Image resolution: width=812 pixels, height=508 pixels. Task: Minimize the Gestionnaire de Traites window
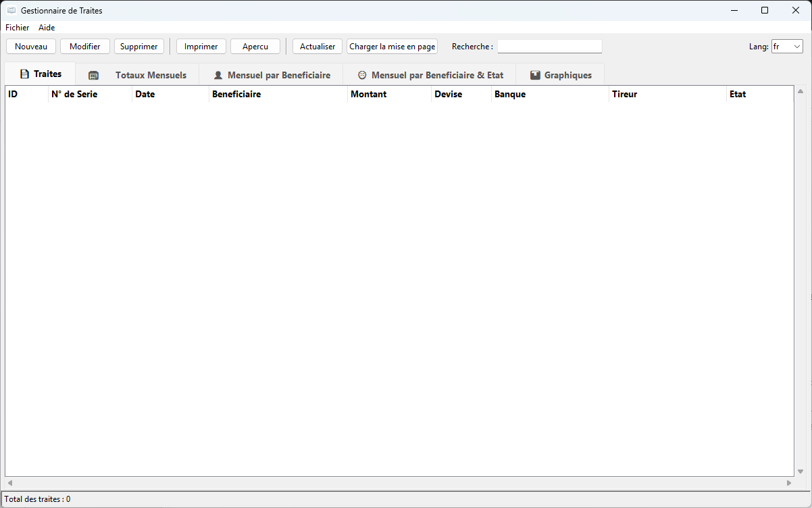pos(734,10)
